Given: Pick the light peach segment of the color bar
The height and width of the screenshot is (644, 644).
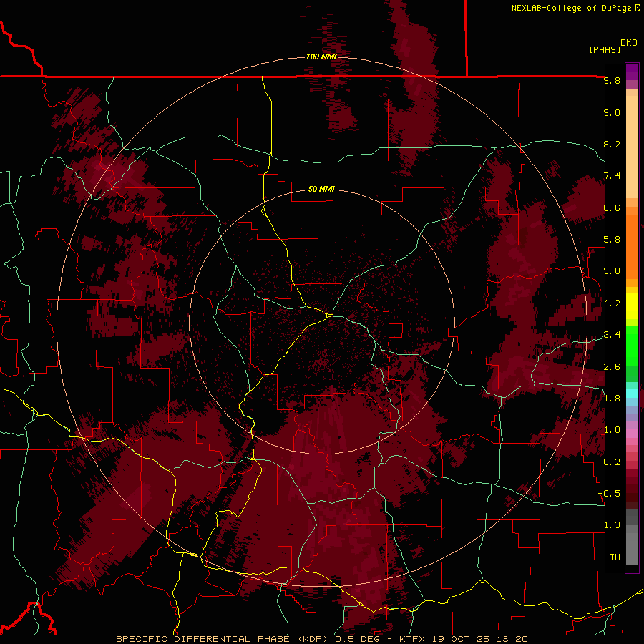Looking at the screenshot, I should coord(632,147).
